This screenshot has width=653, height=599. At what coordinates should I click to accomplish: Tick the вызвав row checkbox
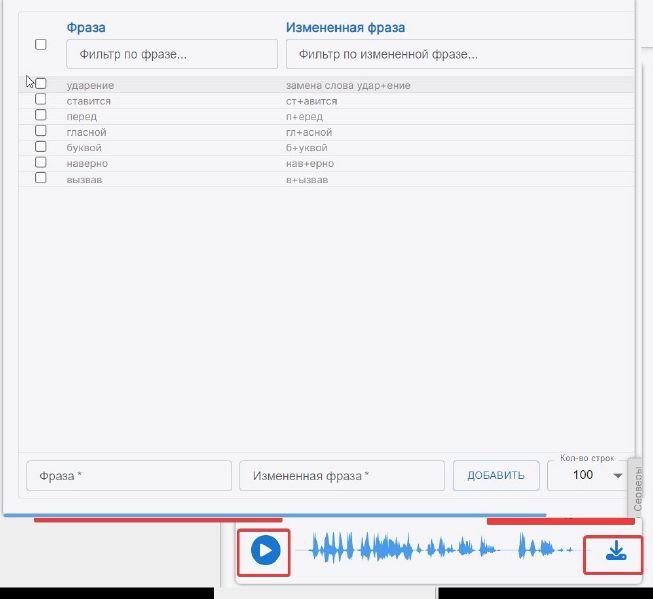point(41,178)
